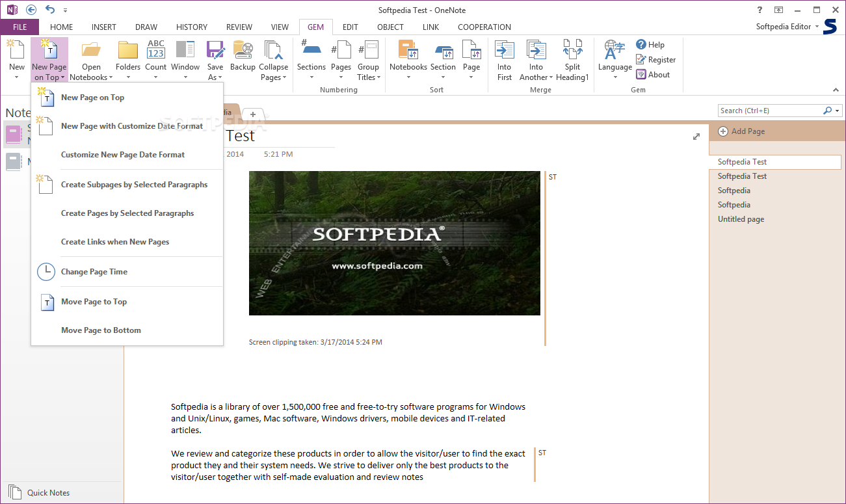Switch to the HISTORY tab

coord(192,27)
